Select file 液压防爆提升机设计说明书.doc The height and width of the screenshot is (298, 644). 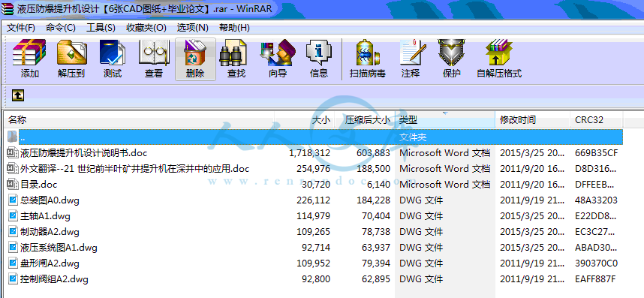[84, 153]
